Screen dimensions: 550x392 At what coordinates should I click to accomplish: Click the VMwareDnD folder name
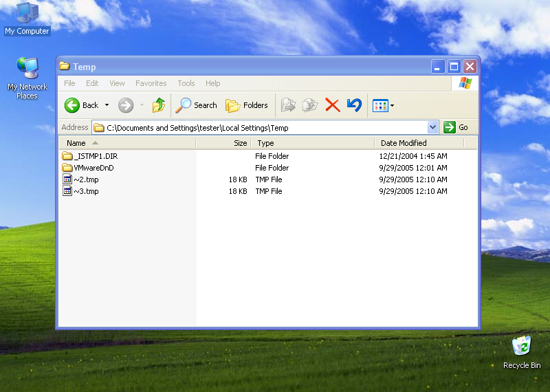point(93,168)
